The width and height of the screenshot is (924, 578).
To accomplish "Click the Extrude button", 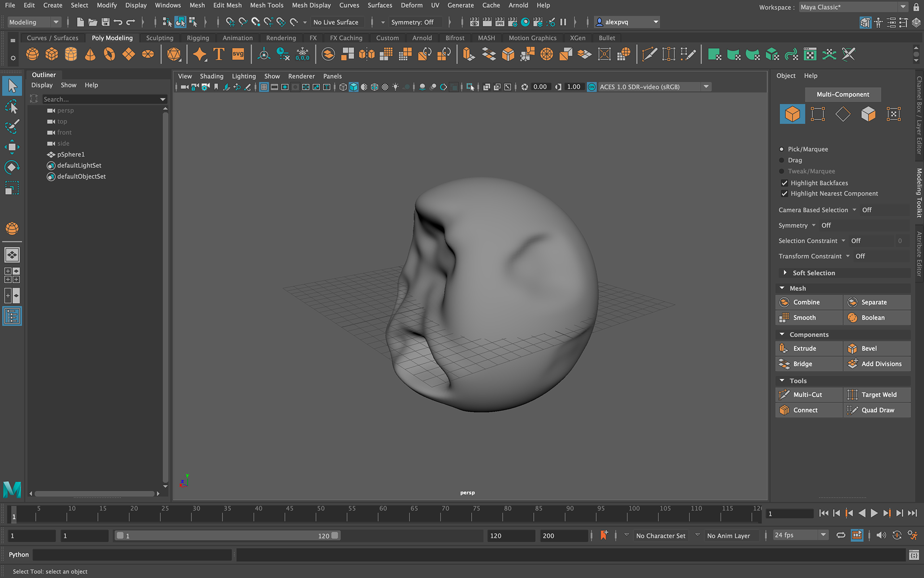I will (805, 348).
